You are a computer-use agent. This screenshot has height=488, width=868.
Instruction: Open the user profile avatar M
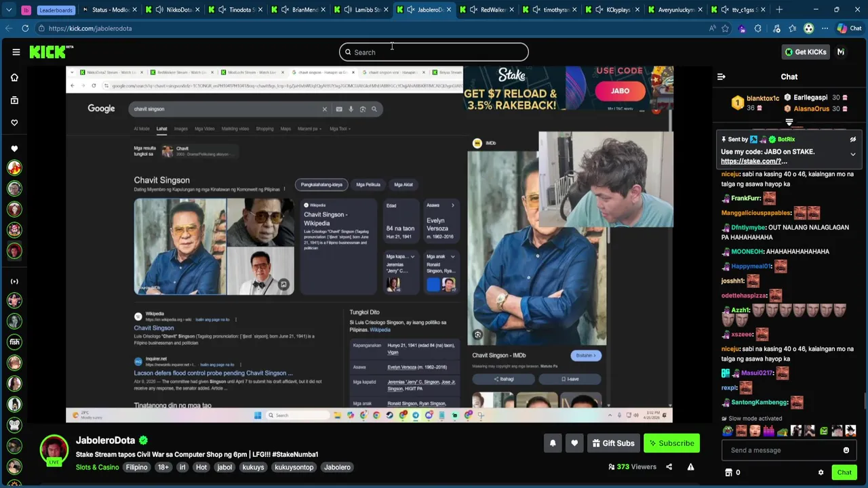(841, 52)
